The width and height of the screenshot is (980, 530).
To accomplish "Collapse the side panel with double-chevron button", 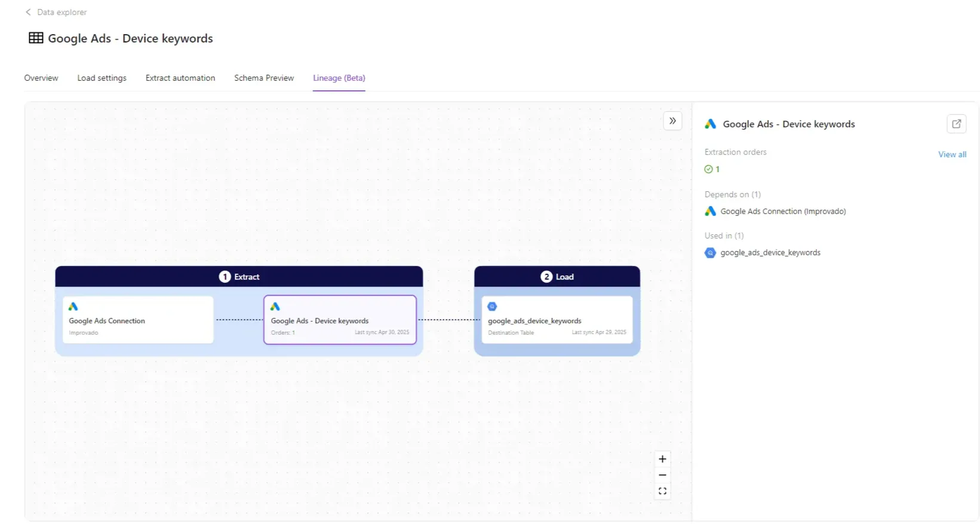I will point(672,121).
